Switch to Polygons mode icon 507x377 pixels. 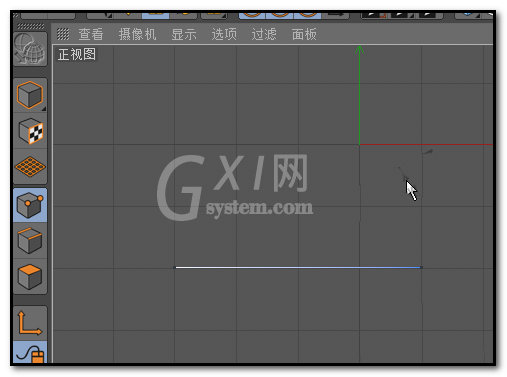[x=30, y=276]
